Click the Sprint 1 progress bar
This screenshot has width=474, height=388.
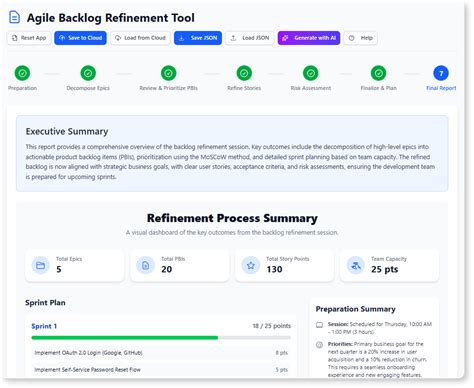(x=161, y=338)
